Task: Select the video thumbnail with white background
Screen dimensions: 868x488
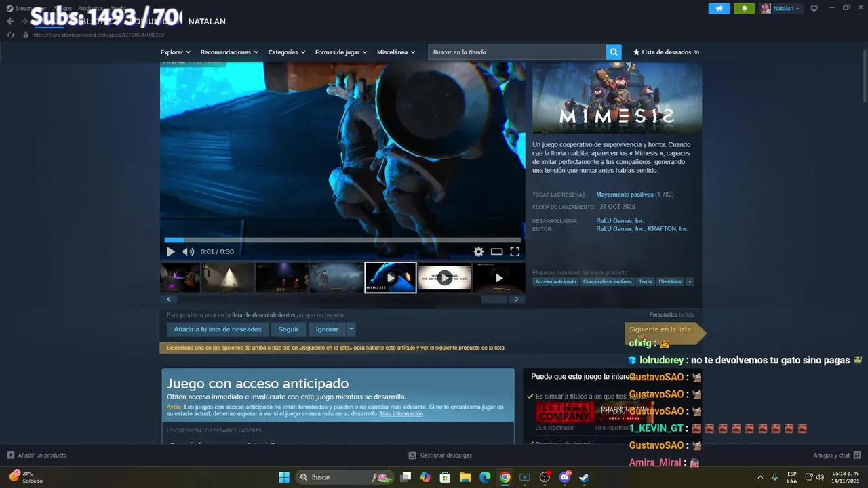Action: [x=444, y=278]
